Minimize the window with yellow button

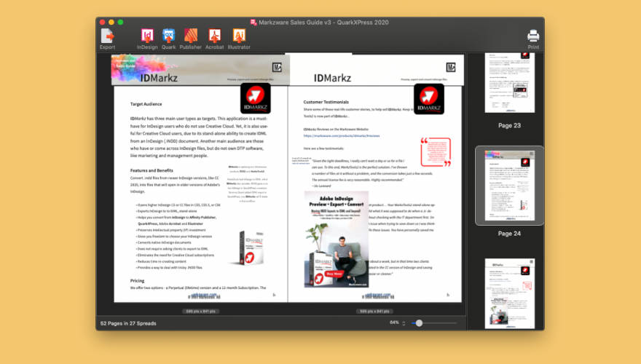click(111, 22)
